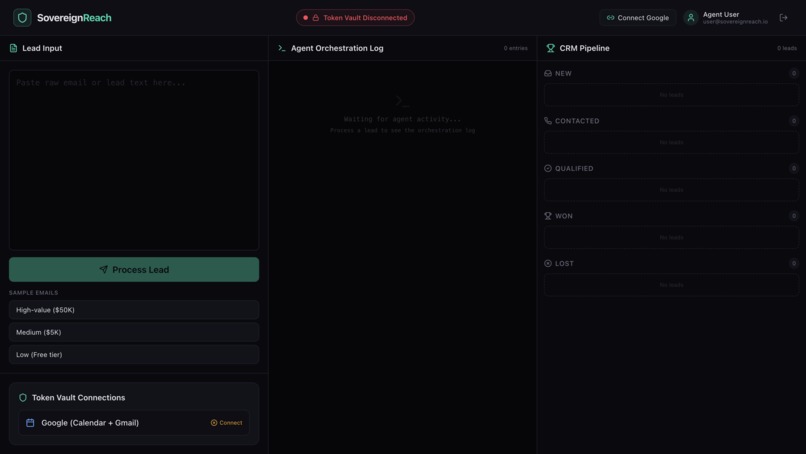This screenshot has height=454, width=806.
Task: Click the SovereignReach shield logo
Action: tap(22, 17)
